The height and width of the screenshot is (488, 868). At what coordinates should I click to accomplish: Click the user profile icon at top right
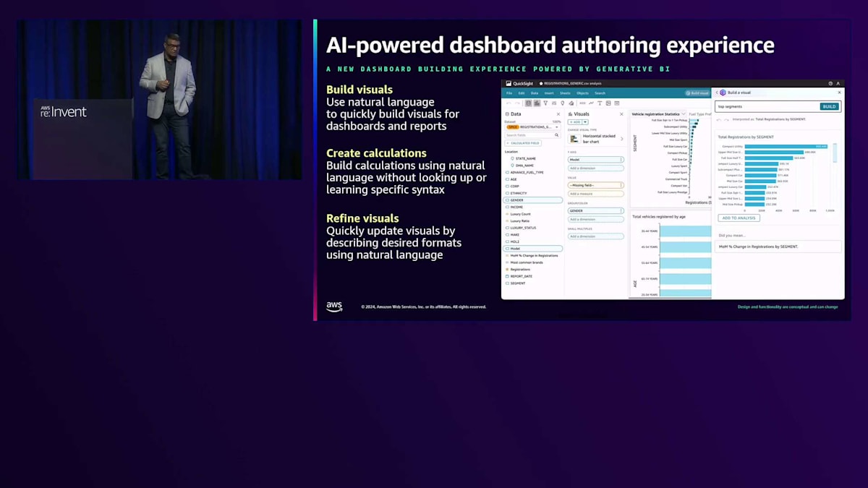pos(838,84)
